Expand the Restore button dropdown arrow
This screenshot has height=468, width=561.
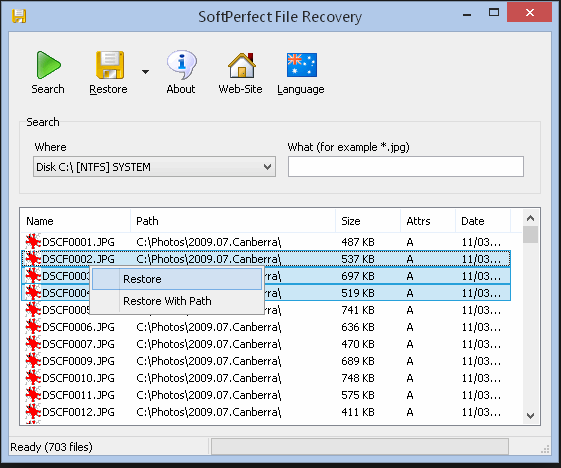coord(145,72)
